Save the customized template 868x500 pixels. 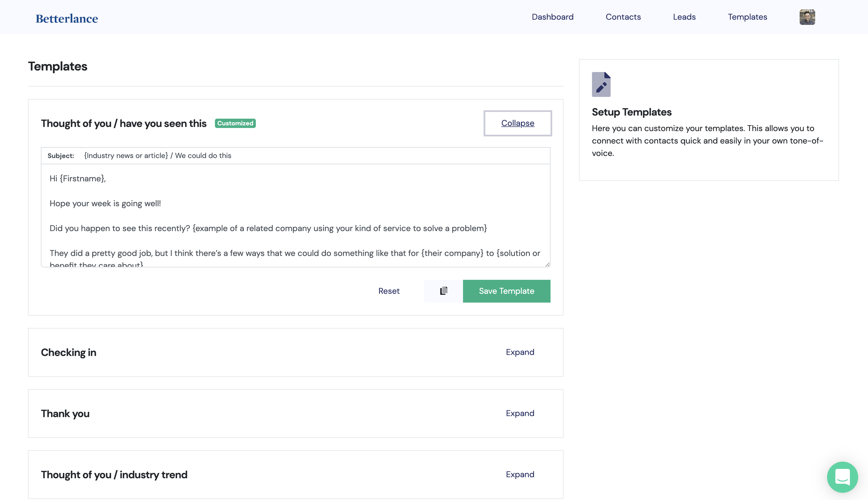point(506,291)
